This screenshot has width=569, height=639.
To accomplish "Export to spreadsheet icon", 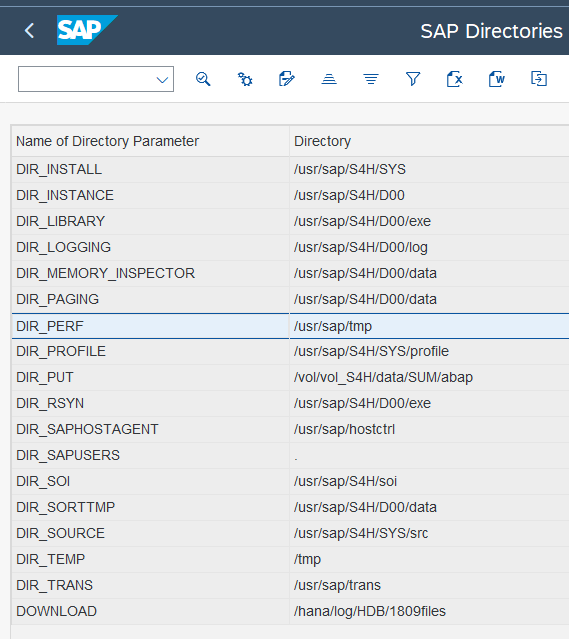I will click(455, 79).
